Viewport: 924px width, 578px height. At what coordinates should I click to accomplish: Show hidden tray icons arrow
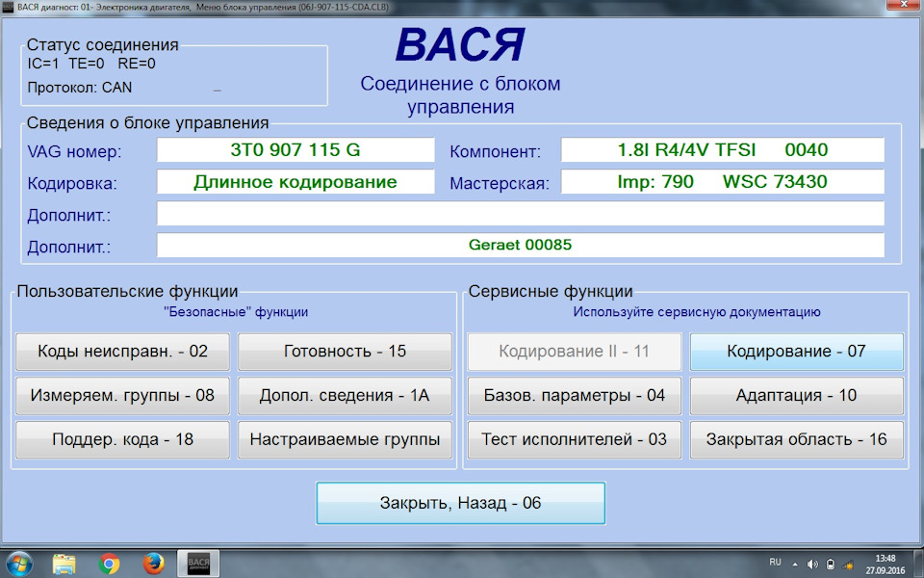point(795,565)
